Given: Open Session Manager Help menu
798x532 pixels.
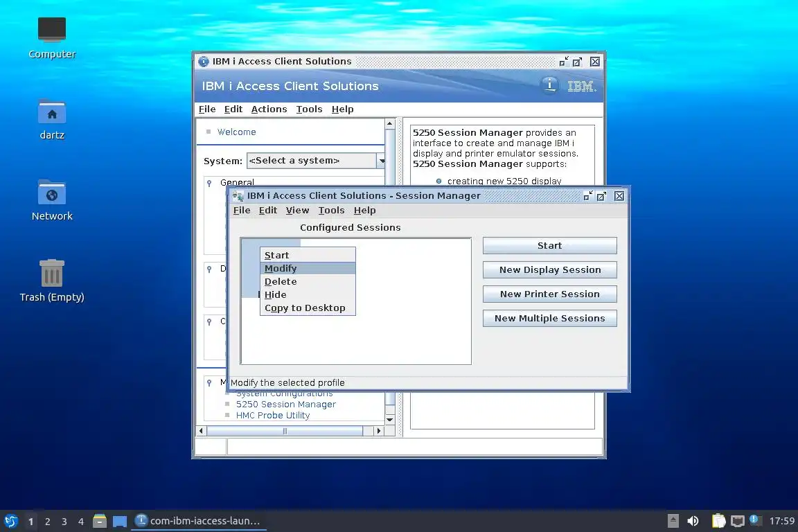Looking at the screenshot, I should [x=364, y=211].
